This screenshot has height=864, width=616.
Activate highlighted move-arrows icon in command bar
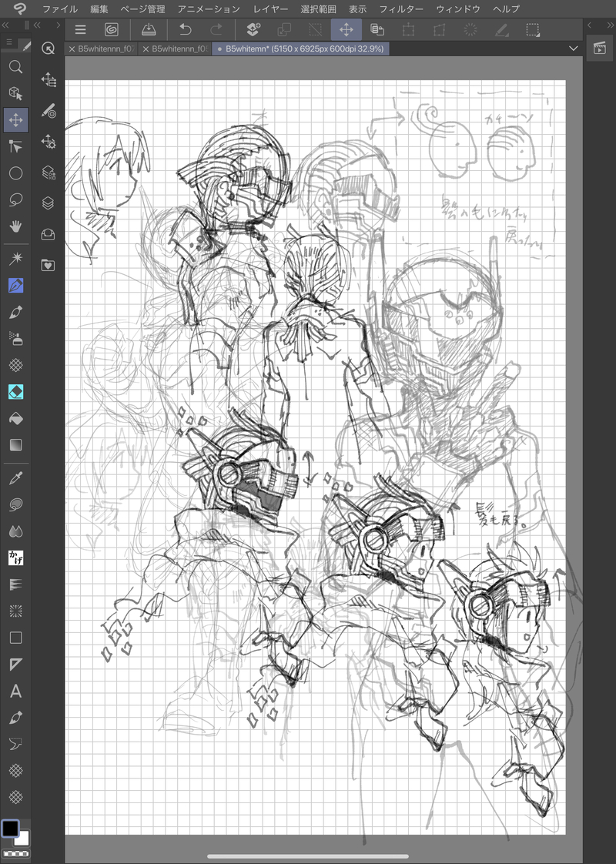[346, 29]
